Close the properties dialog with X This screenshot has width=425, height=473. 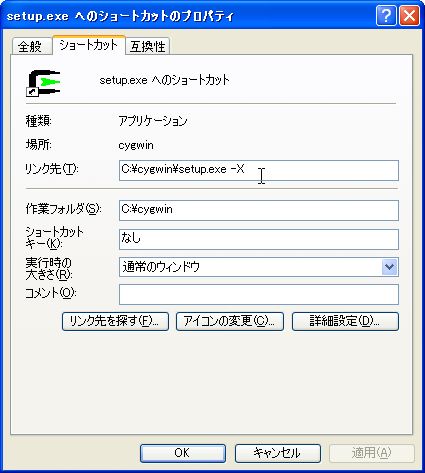409,15
